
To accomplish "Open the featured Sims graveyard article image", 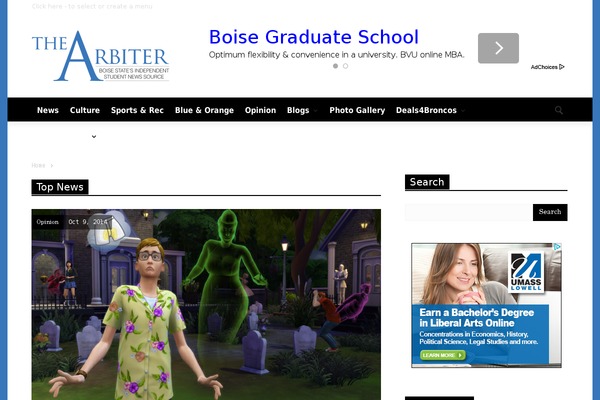I will 206,304.
